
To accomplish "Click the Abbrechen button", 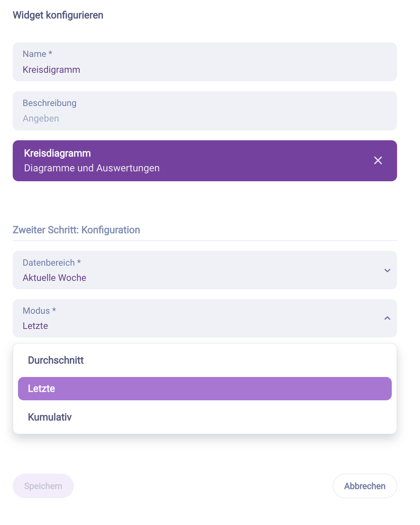I will pos(365,486).
